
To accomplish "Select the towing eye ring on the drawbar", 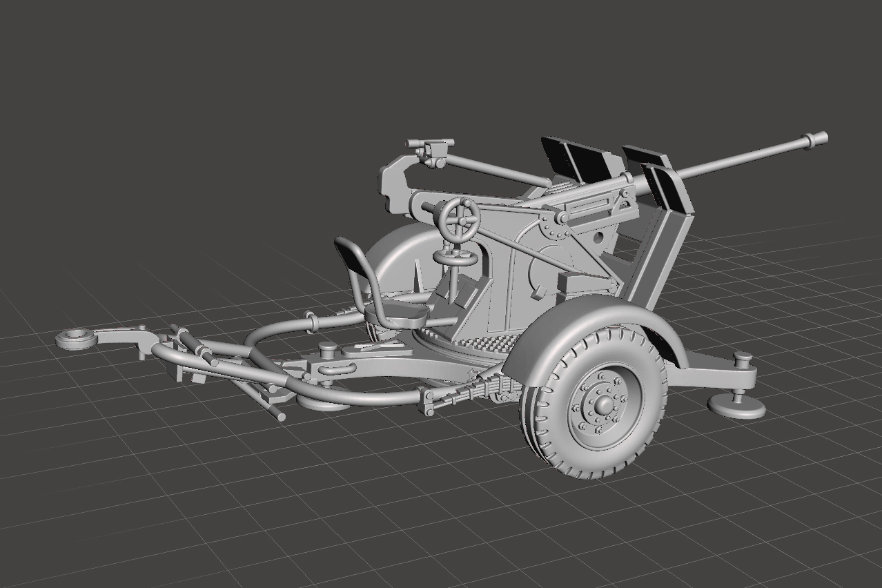I will [75, 338].
